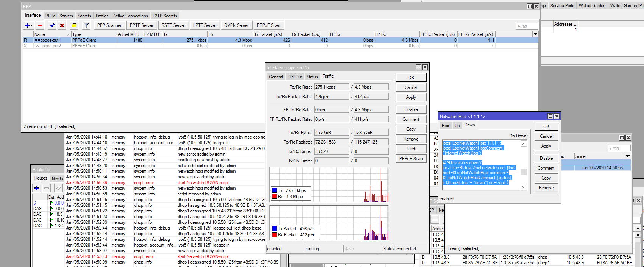Open the Service Ports tab in background window
This screenshot has width=644, height=267.
coord(562,5)
